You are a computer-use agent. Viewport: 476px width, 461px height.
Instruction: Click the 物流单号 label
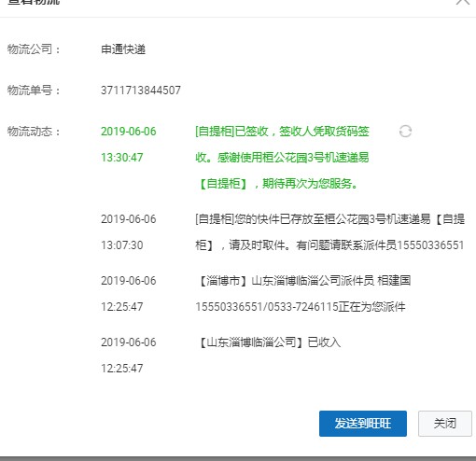34,91
